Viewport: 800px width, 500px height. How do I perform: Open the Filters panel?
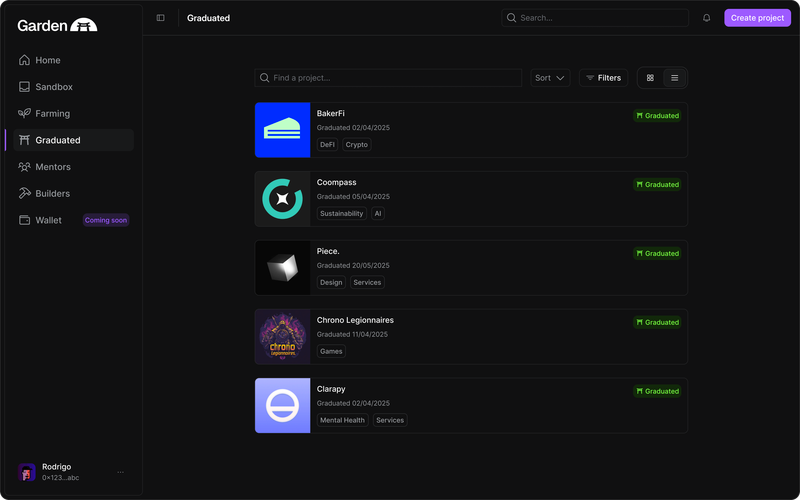(603, 78)
